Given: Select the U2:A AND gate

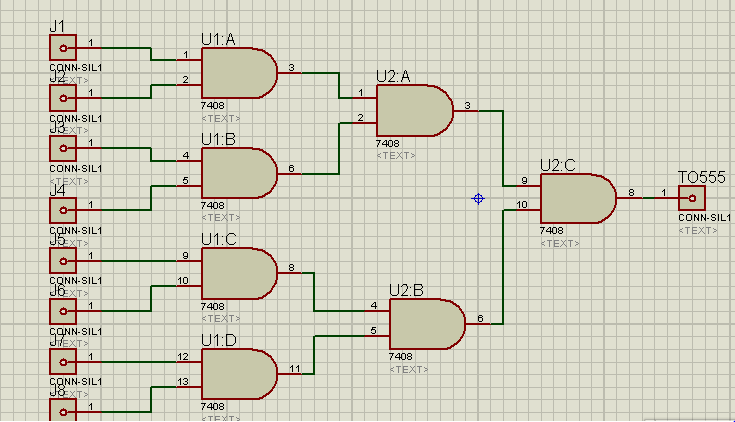Looking at the screenshot, I should coord(414,111).
